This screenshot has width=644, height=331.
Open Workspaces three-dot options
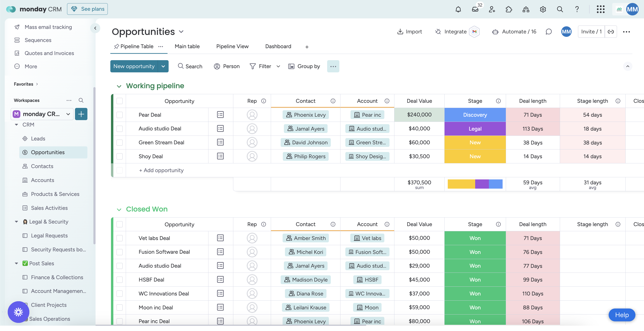(x=69, y=100)
